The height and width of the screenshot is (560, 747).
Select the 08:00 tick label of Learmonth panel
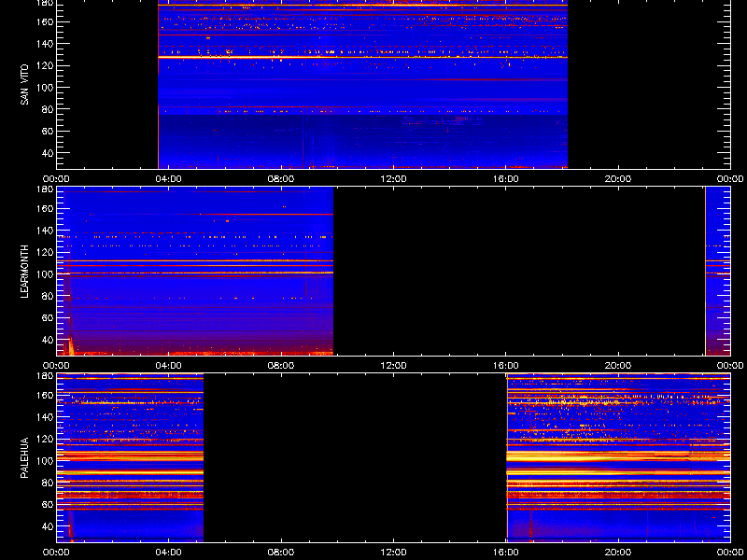(x=281, y=366)
